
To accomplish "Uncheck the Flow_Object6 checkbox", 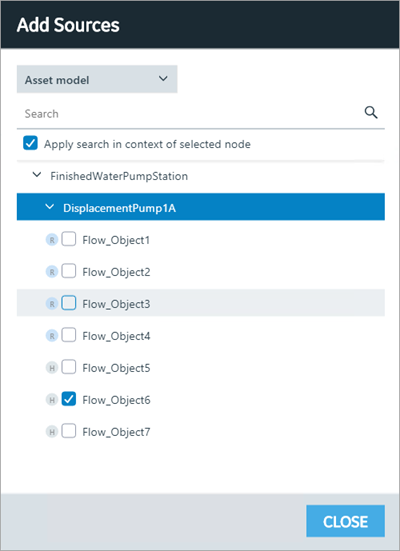I will click(69, 399).
